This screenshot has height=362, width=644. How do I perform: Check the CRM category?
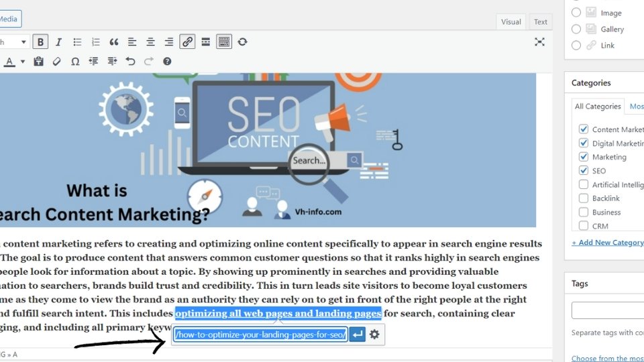pos(583,225)
